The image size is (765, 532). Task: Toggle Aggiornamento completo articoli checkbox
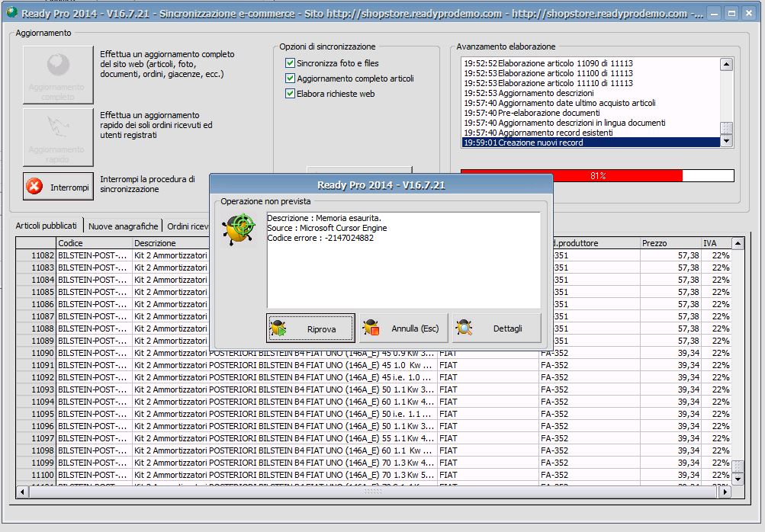(x=290, y=79)
